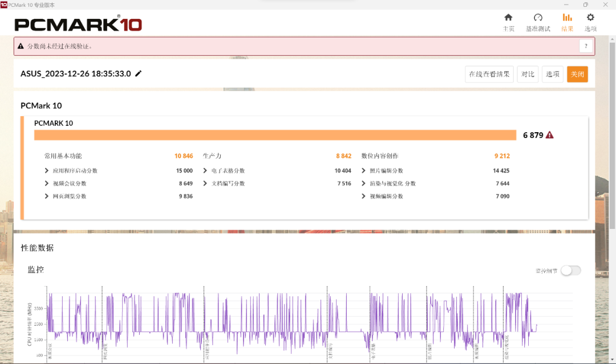Expand 渲染与视觉化 分数 row
Screen dimensions: 616x364
click(x=363, y=183)
